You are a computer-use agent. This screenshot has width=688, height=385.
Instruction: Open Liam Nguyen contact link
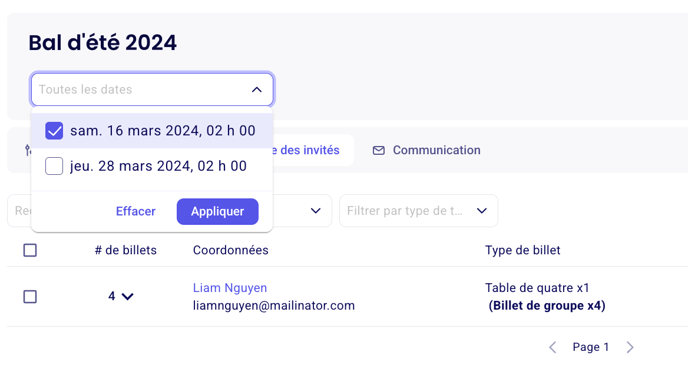[x=230, y=288]
